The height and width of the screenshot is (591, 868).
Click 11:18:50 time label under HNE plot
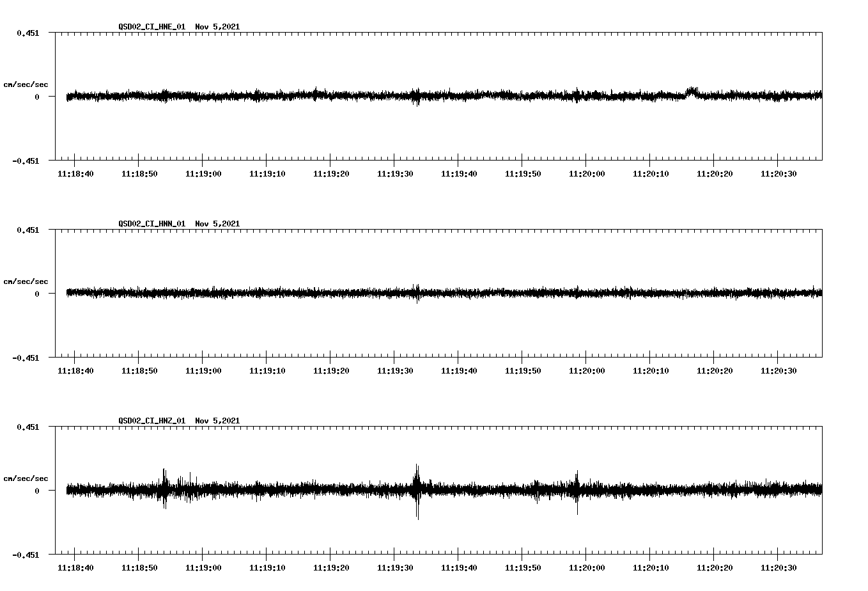click(139, 174)
